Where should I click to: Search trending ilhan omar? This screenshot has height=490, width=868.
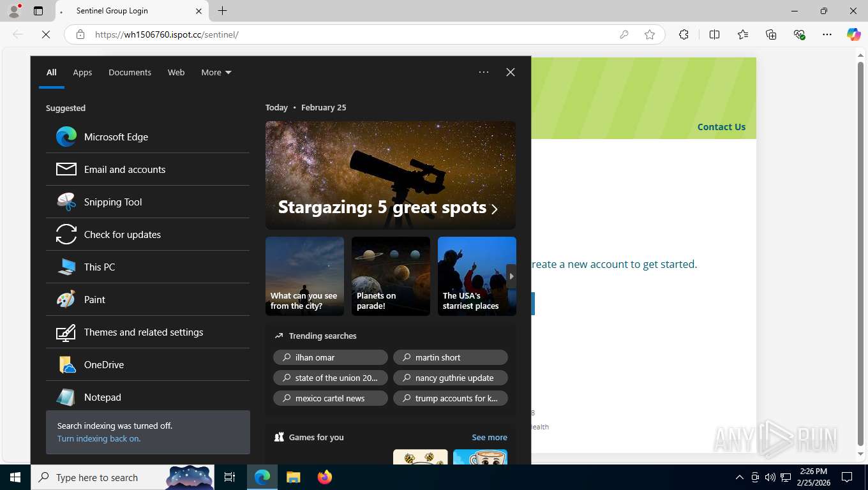[331, 357]
